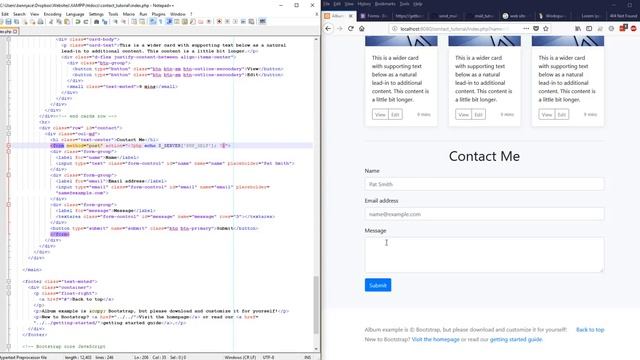
Task: Collapse the float-right paragraph fold marker
Action: [x=9, y=293]
